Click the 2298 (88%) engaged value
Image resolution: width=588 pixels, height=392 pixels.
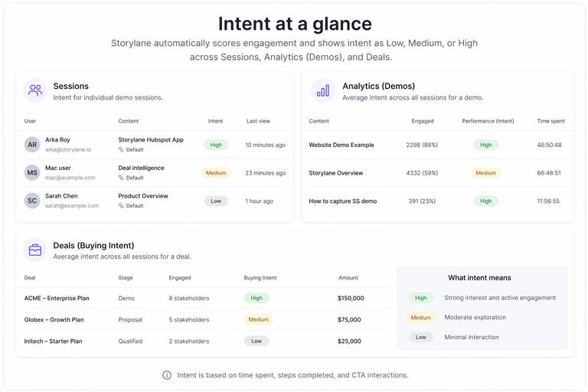coord(422,145)
